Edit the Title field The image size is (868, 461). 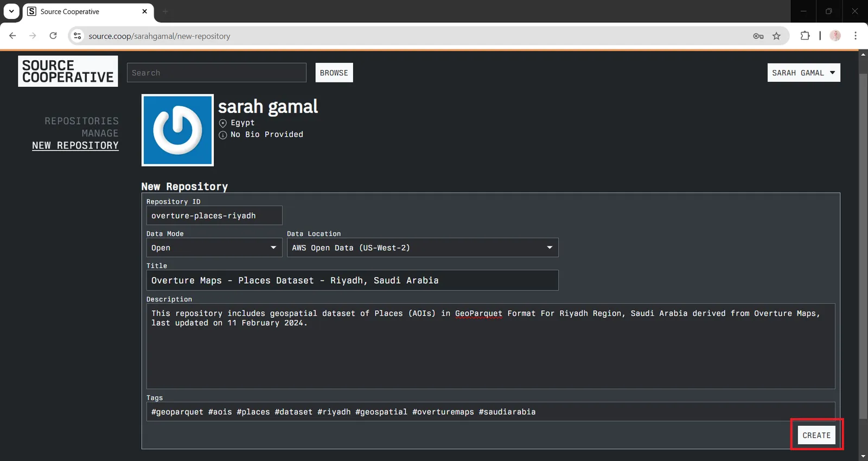pos(352,280)
